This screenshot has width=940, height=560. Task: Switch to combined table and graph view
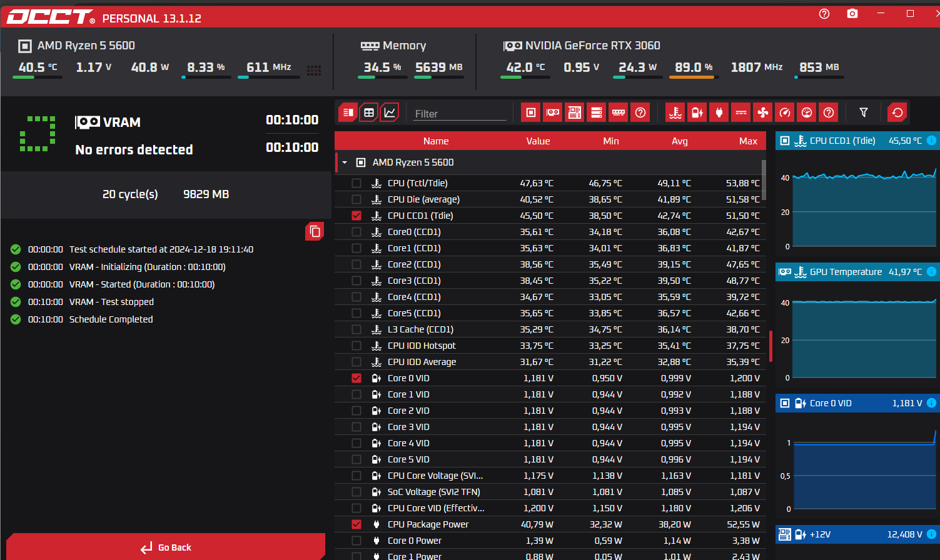348,112
